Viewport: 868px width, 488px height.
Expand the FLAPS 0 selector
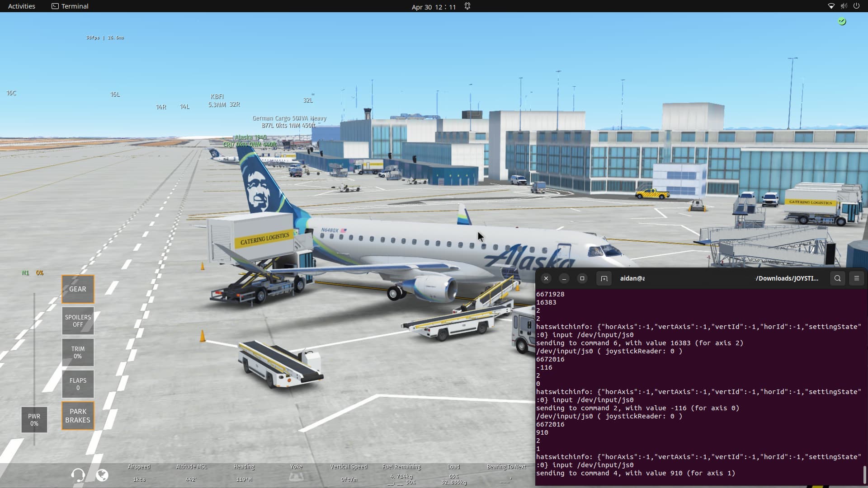(x=78, y=384)
